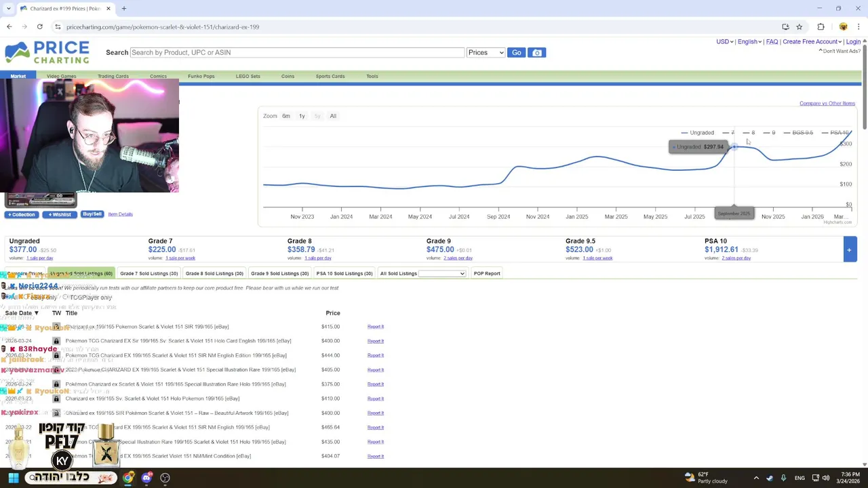Open Discord from the taskbar
Screen dimensions: 868x488
pos(146,478)
